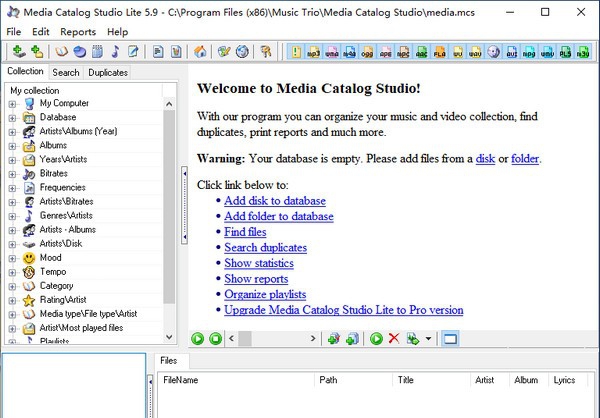600x418 pixels.
Task: Open the Add disk to database link
Action: 275,201
